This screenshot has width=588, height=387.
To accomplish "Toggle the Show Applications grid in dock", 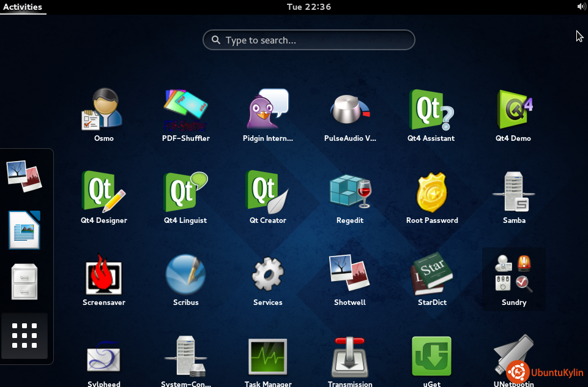I will tap(24, 336).
